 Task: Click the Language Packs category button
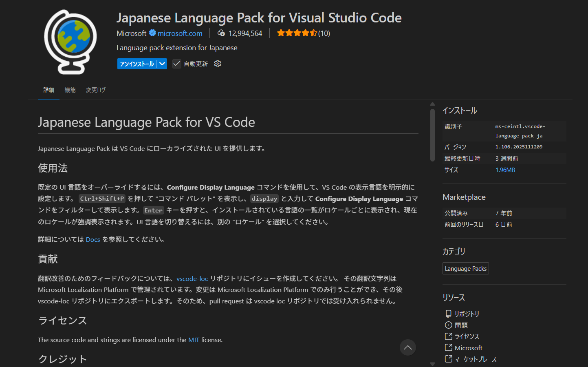tap(466, 268)
